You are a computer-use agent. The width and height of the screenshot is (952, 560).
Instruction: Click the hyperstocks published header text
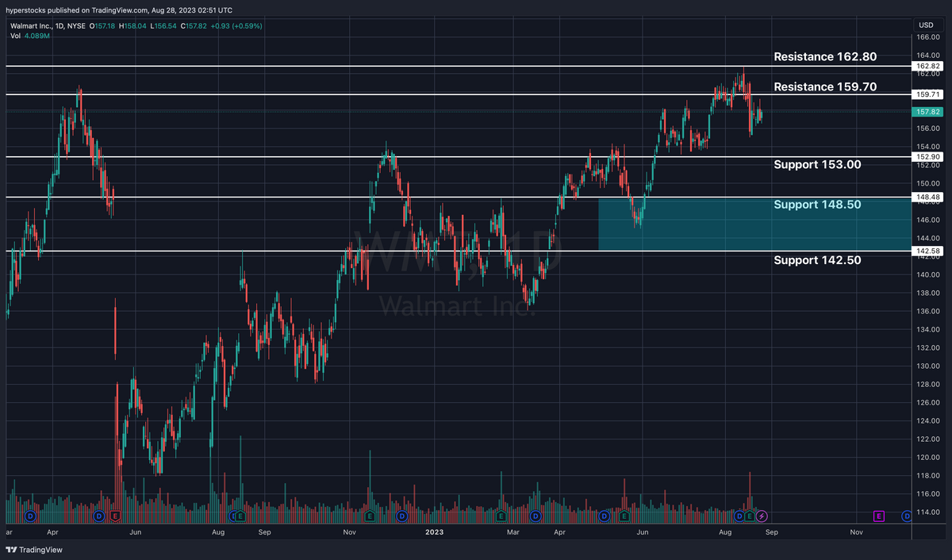119,10
